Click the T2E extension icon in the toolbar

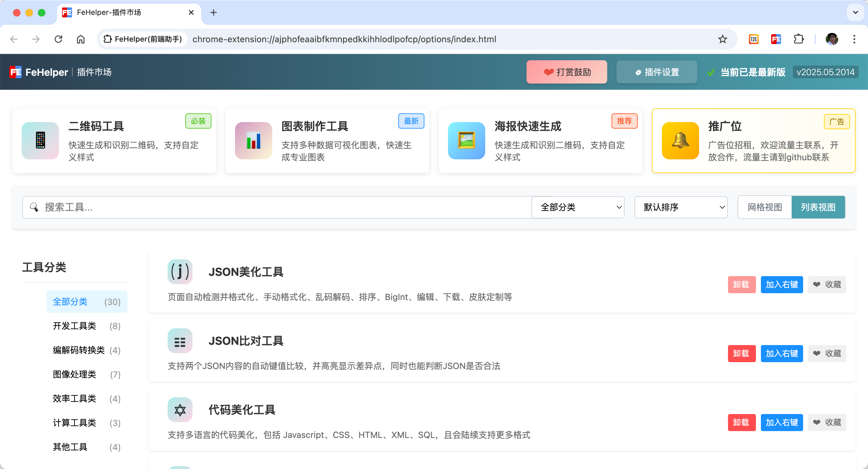tap(753, 39)
